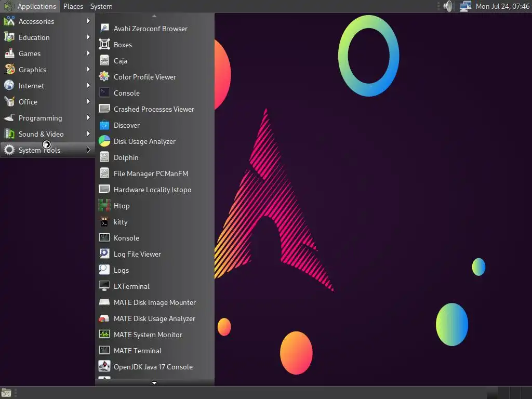This screenshot has width=532, height=399.
Task: Click the Logs magnifier icon
Action: pos(104,270)
